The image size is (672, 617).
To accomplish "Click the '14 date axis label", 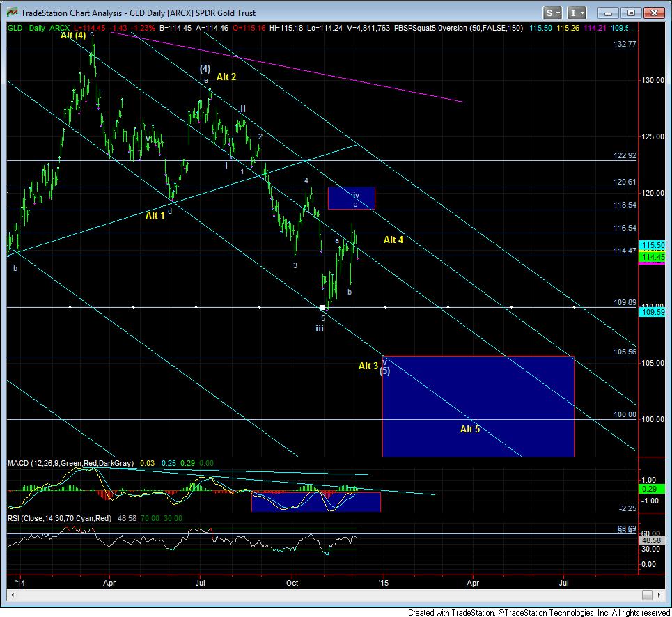I will coord(19,583).
